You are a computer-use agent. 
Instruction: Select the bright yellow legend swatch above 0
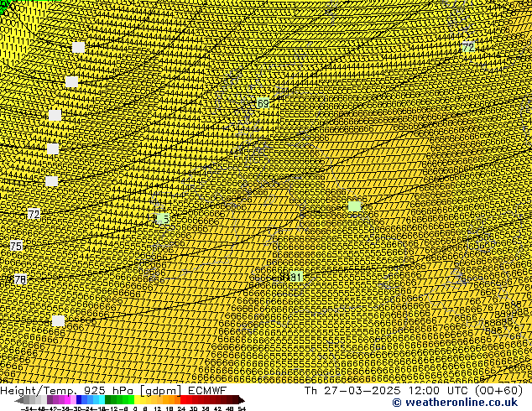pos(137,400)
